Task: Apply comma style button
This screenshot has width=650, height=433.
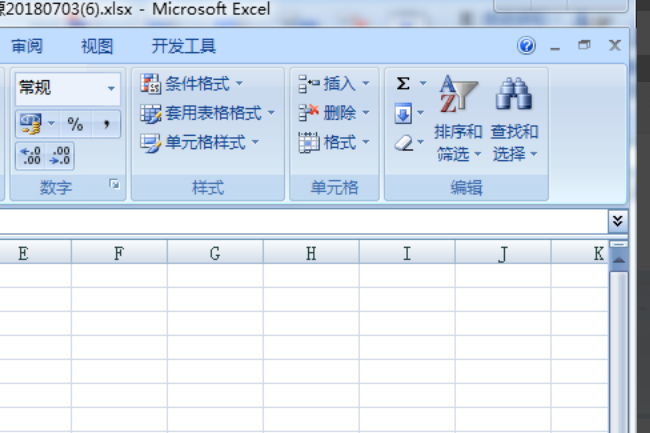Action: coord(107,124)
